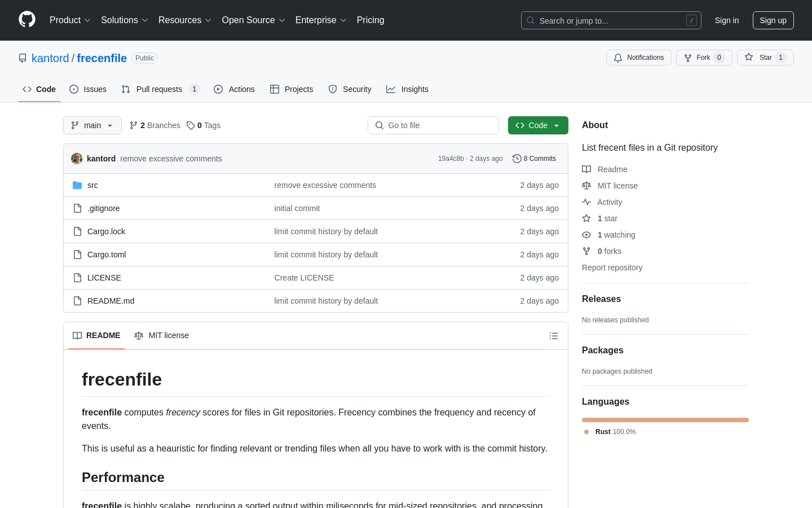
Task: Switch to the Pull requests tab
Action: click(161, 89)
